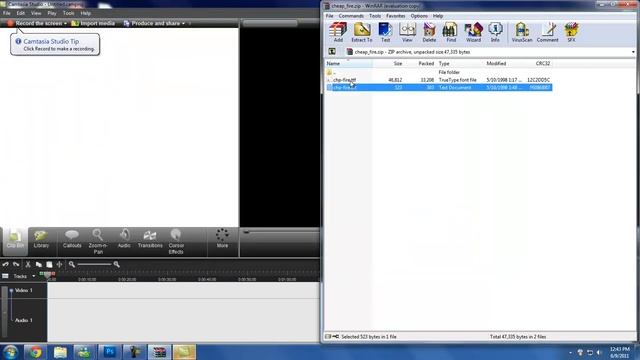Click VirusScan icon in WinRAR

pos(522,32)
